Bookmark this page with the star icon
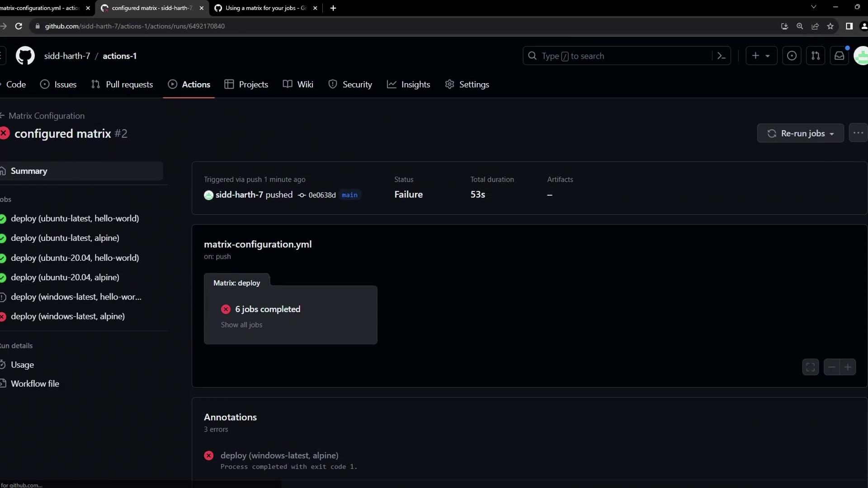Viewport: 868px width, 488px height. (830, 26)
